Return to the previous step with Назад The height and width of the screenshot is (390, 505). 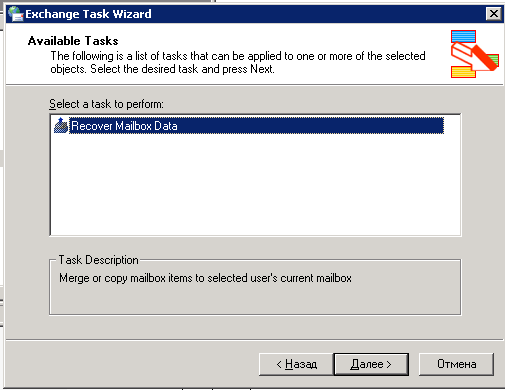click(296, 364)
